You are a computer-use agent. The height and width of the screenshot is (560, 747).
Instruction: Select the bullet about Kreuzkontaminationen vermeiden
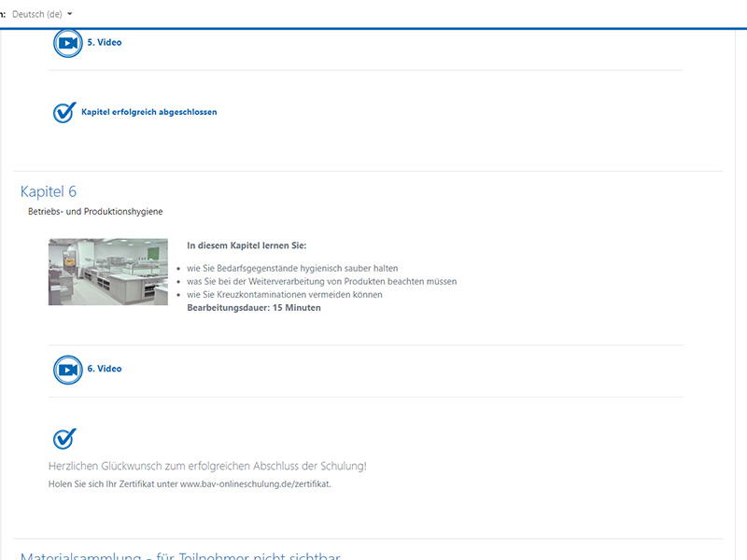284,294
